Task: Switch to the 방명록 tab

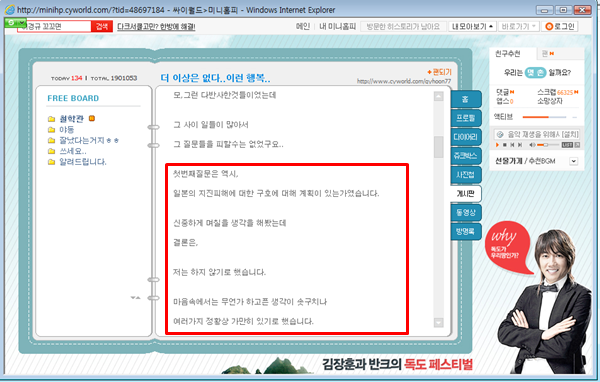Action: (466, 231)
